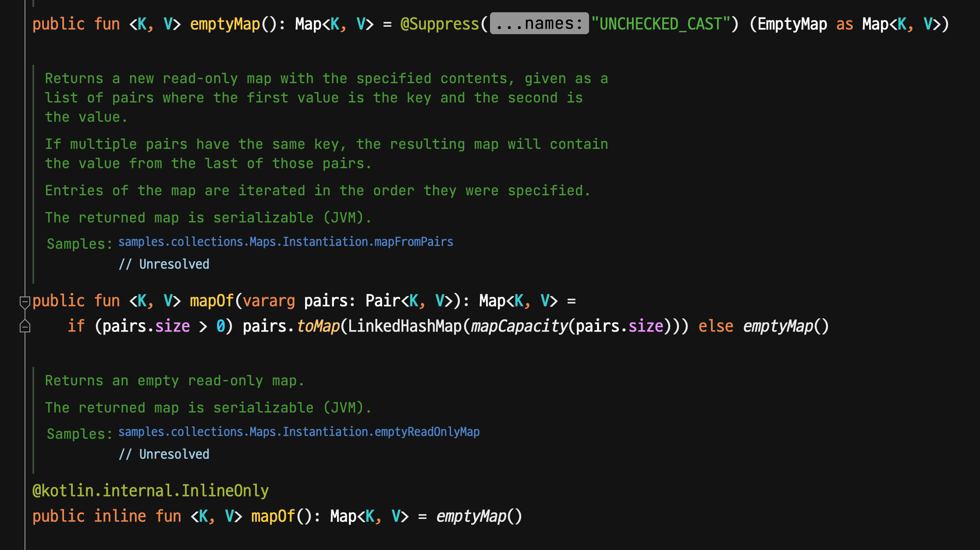Click the @kotlin.internal.InlineOnly annotation
The width and height of the screenshot is (980, 550).
pyautogui.click(x=150, y=491)
